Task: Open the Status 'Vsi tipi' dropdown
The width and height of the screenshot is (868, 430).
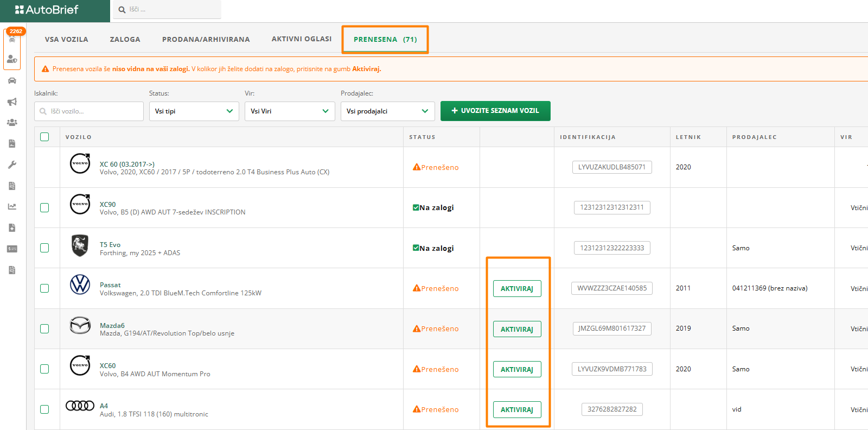Action: point(194,111)
